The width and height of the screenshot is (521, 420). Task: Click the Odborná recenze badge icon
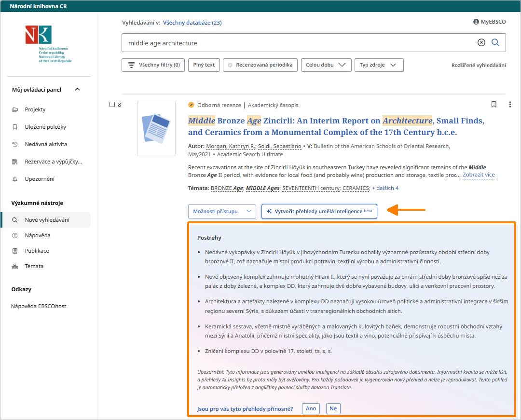click(191, 105)
